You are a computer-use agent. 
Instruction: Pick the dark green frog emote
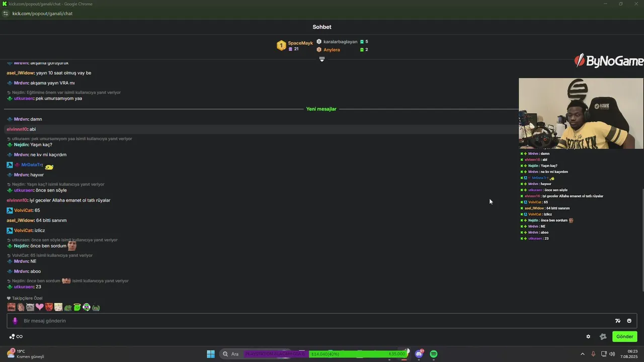pyautogui.click(x=68, y=307)
